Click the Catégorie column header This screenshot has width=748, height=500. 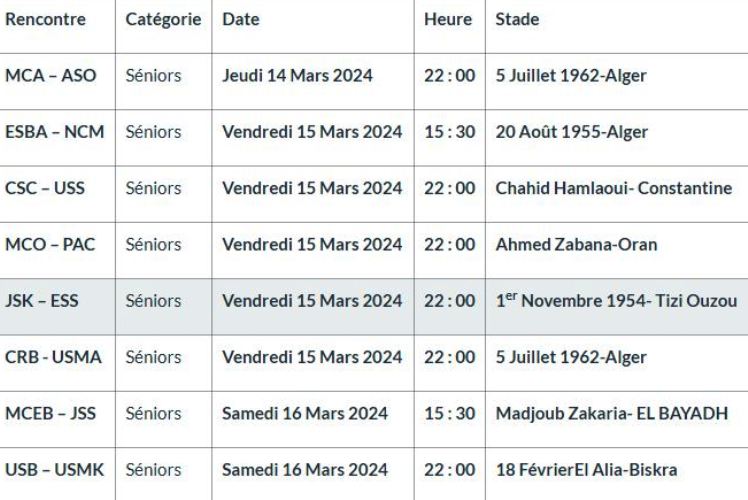pyautogui.click(x=163, y=20)
